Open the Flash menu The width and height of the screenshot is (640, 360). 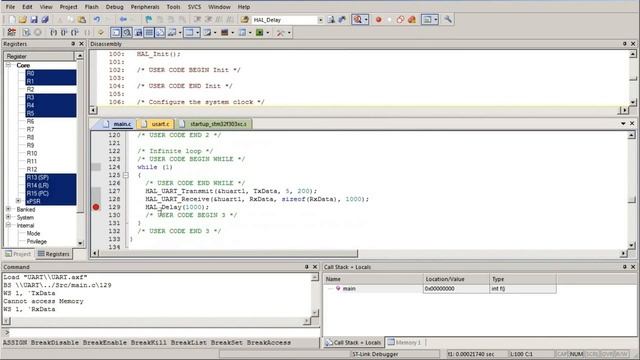(x=91, y=7)
